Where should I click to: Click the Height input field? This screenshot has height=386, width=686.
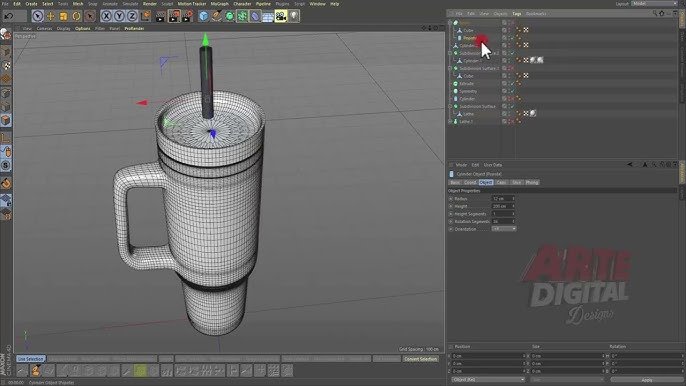[503, 206]
